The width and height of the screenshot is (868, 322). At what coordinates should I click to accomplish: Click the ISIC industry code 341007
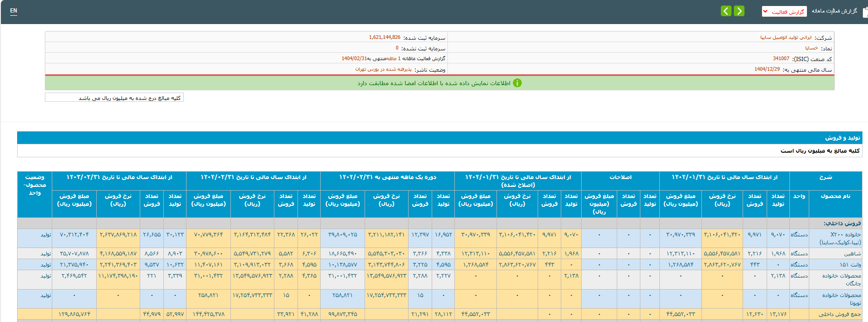pyautogui.click(x=781, y=59)
